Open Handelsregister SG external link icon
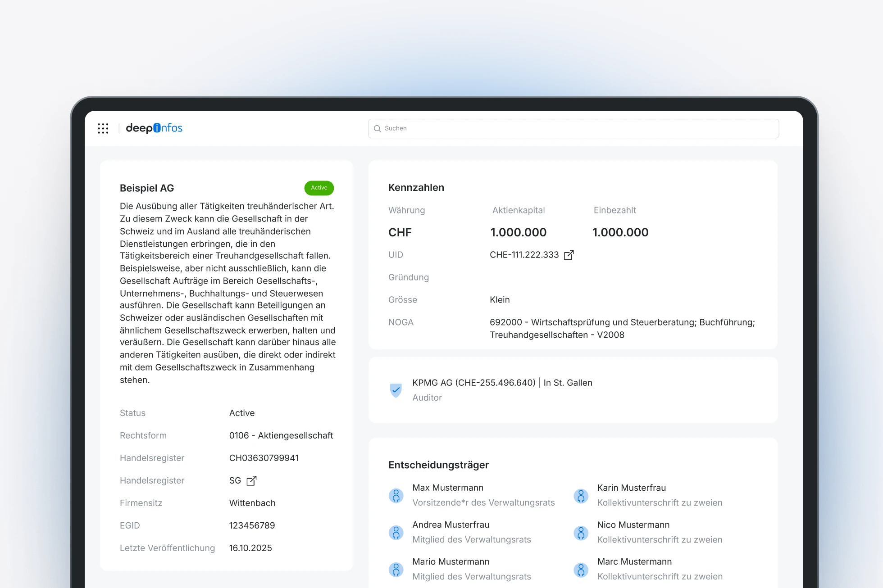 point(252,481)
